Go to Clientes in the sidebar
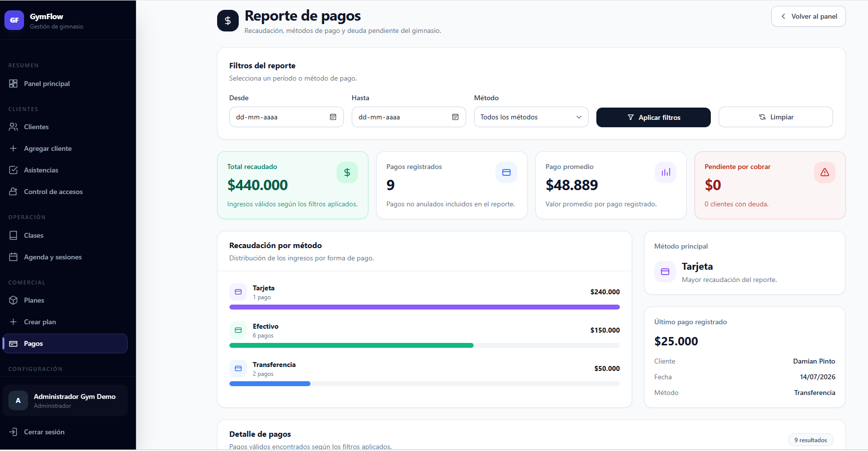 (65, 127)
